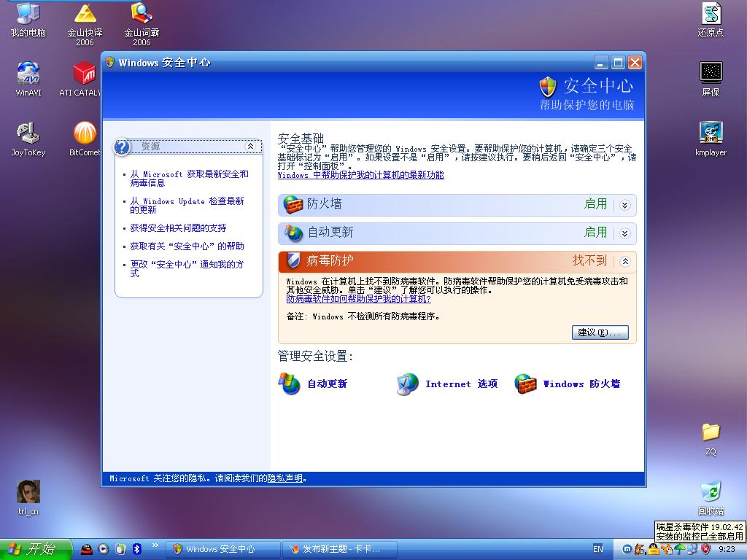This screenshot has height=560, width=747.
Task: Click the green umbrella tray icon
Action: click(x=680, y=549)
